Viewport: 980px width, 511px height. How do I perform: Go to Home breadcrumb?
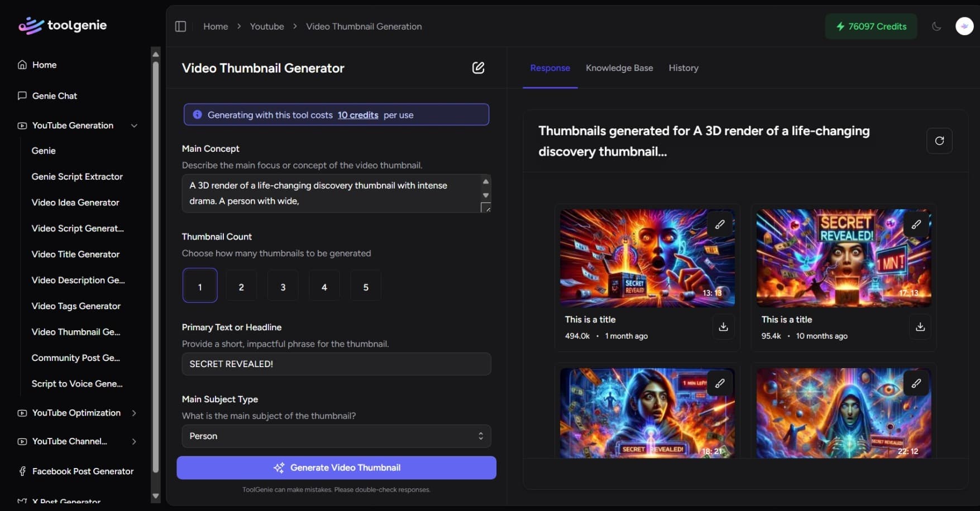point(216,26)
